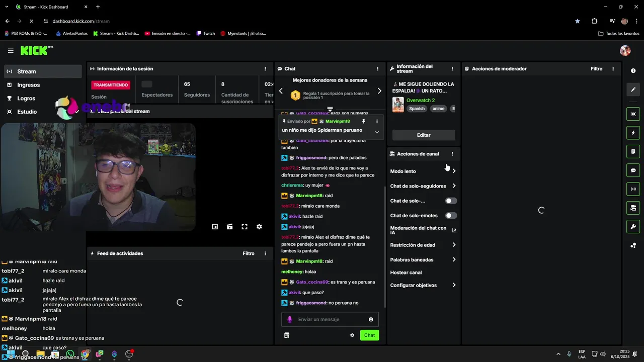
Task: Click the pin icon on pinned message
Action: click(x=363, y=121)
